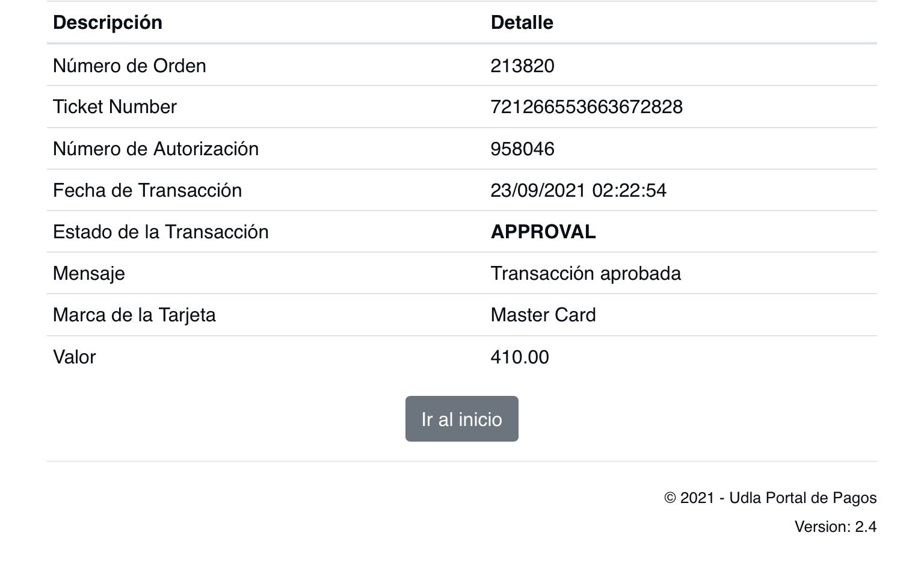Select the order number 213820
924x574 pixels.
(x=522, y=66)
